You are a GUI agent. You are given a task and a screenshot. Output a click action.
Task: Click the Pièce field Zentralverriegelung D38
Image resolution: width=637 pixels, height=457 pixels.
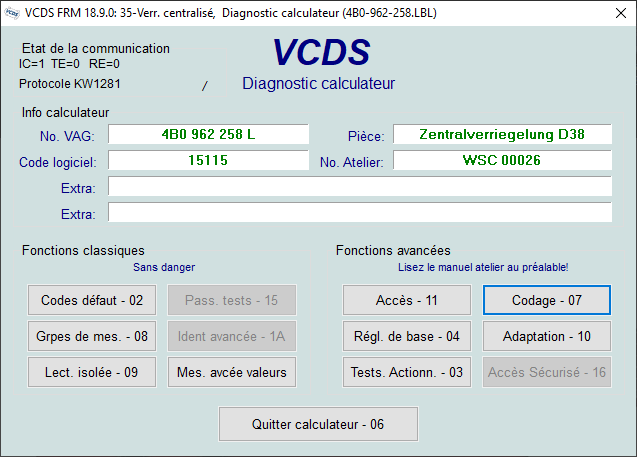502,134
